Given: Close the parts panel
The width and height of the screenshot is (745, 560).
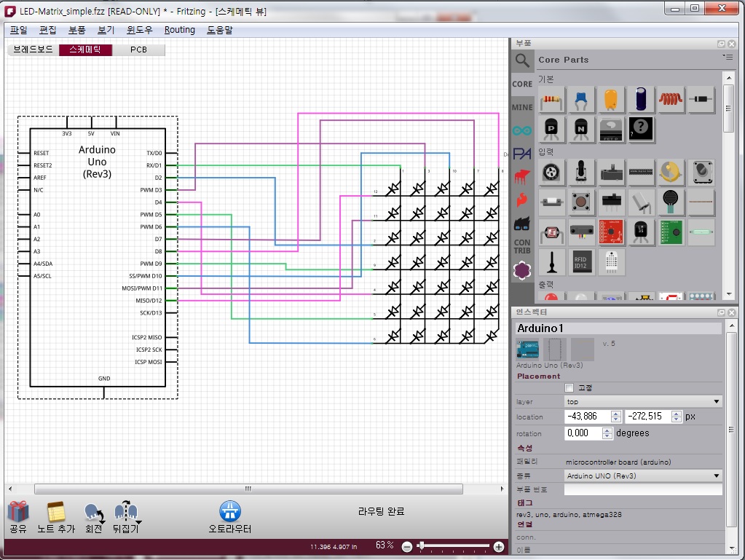Looking at the screenshot, I should click(x=732, y=44).
